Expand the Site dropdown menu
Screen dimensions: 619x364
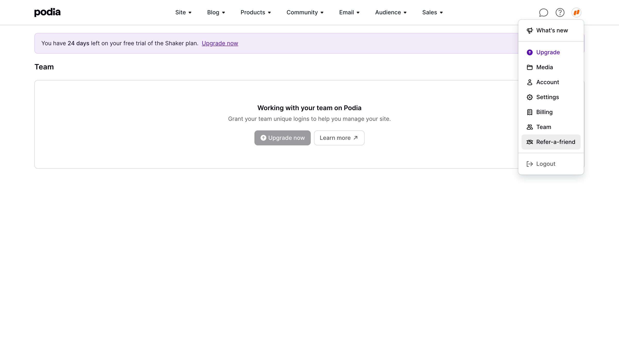click(x=183, y=12)
